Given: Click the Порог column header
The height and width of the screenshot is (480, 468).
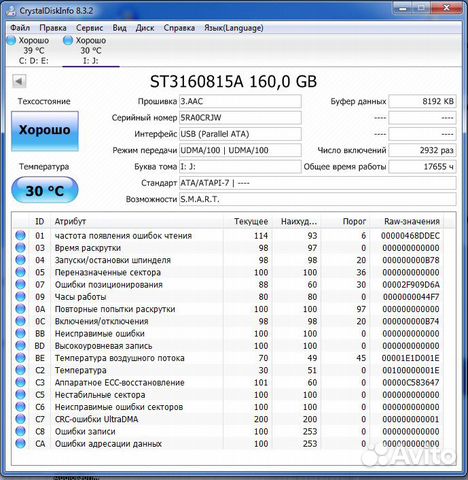Looking at the screenshot, I should click(x=346, y=221).
